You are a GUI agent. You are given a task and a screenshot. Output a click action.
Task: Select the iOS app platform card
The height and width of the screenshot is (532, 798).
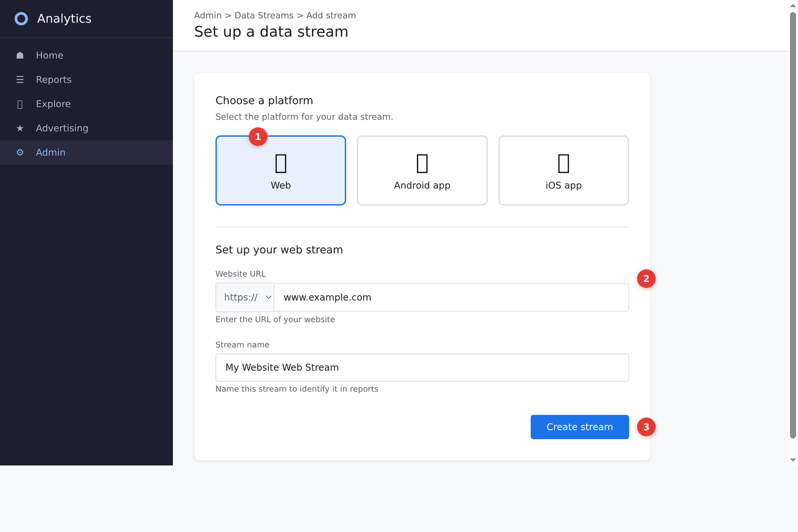coord(563,170)
